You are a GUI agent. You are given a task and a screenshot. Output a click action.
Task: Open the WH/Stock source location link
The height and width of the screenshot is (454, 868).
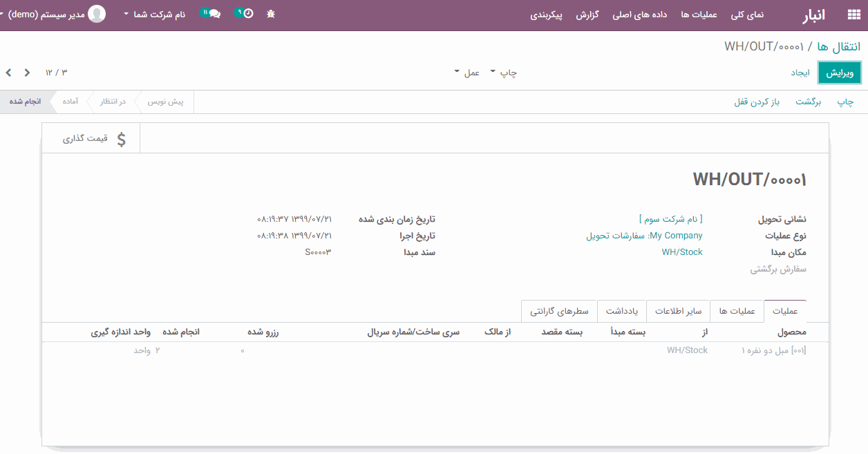(682, 252)
